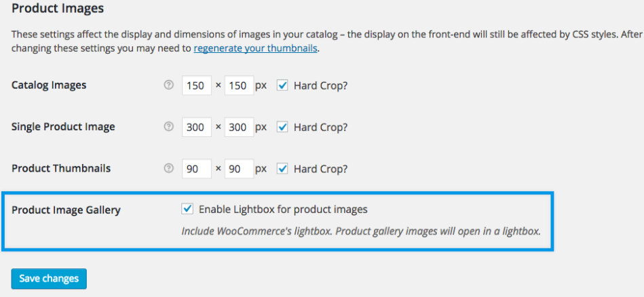Click the Single Product Image width input
This screenshot has height=297, width=644.
(197, 127)
